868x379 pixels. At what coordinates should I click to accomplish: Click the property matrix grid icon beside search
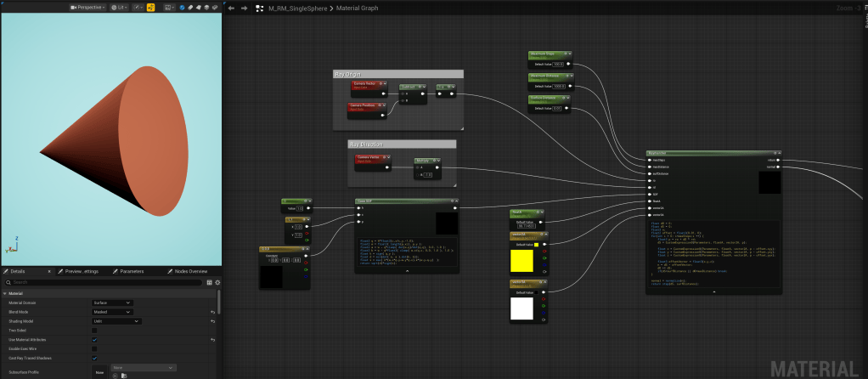(x=210, y=283)
